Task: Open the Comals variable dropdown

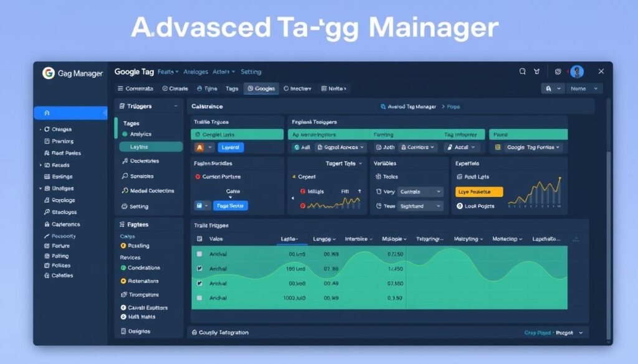Action: click(421, 192)
